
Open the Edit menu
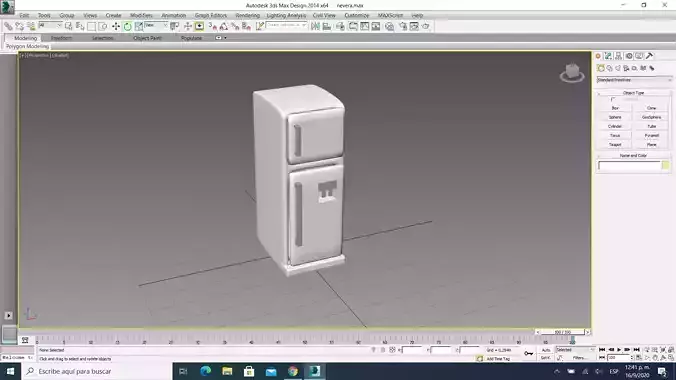24,15
